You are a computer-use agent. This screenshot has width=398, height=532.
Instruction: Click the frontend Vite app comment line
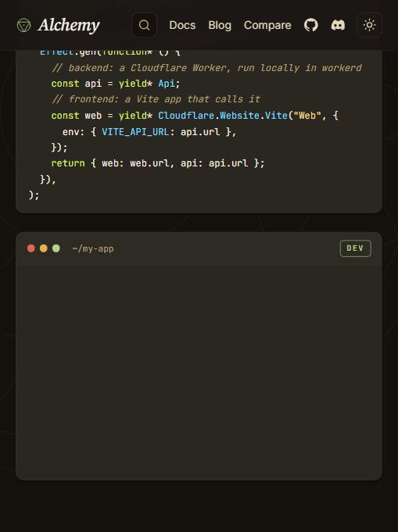click(x=156, y=99)
